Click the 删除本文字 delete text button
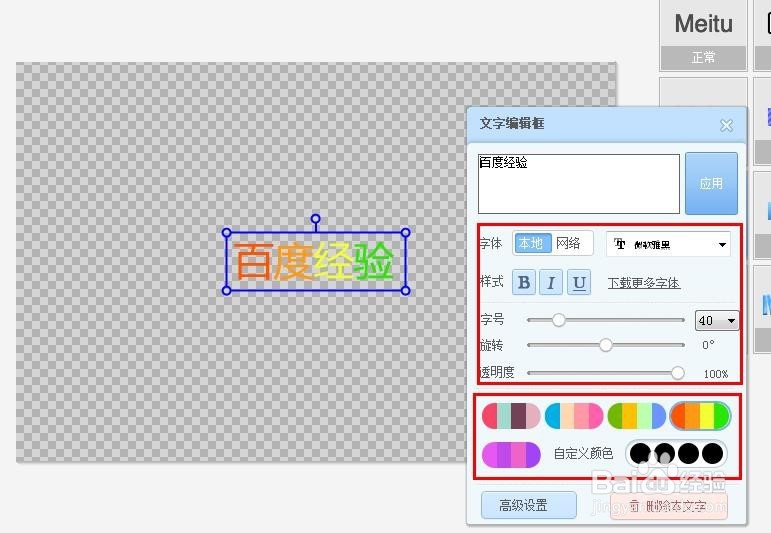Screen dimensions: 771x533 click(x=669, y=506)
